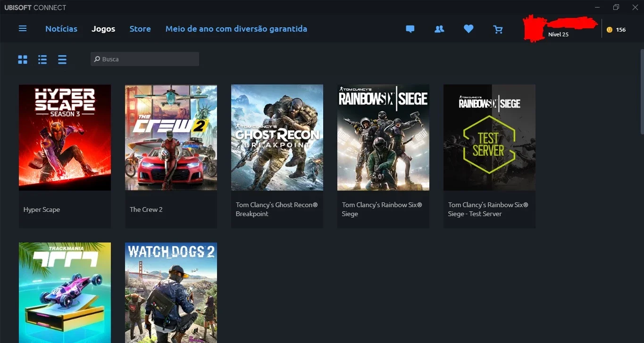Restore down the Ubisoft Connect window

(616, 7)
